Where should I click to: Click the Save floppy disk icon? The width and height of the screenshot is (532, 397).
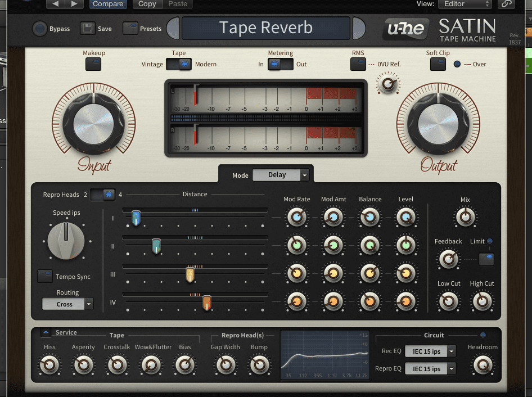pos(88,28)
